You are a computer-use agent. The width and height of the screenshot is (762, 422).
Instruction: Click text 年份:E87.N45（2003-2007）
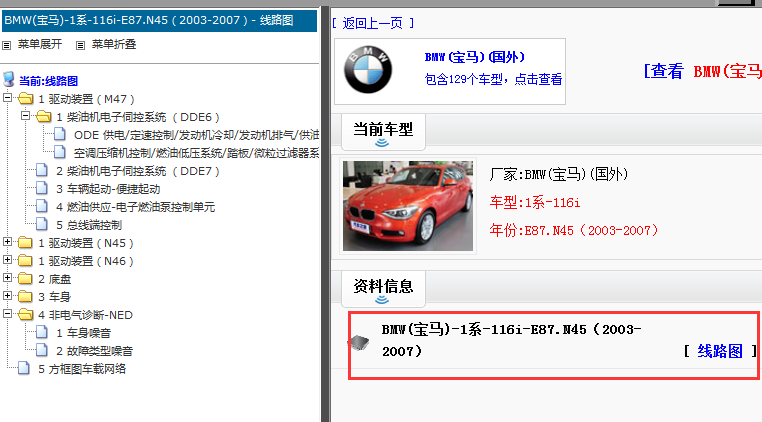[x=574, y=230]
